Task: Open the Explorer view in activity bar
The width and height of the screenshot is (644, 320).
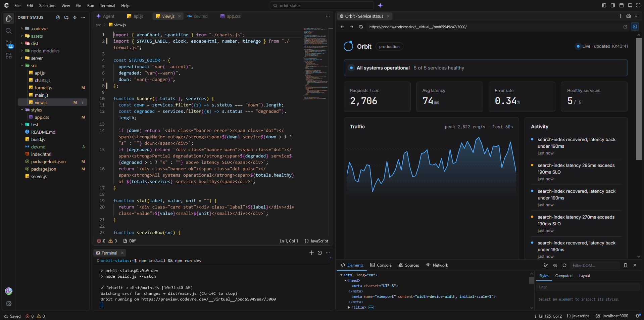Action: click(x=9, y=18)
